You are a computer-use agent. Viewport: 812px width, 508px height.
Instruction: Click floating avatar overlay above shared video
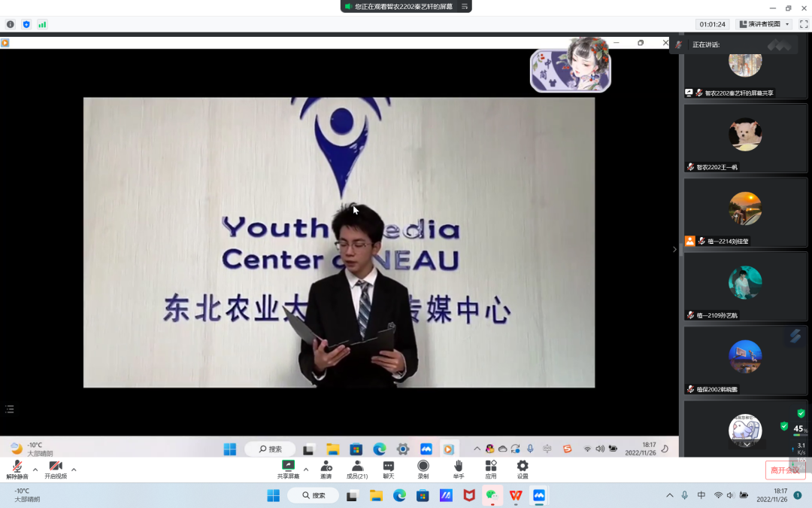[571, 65]
